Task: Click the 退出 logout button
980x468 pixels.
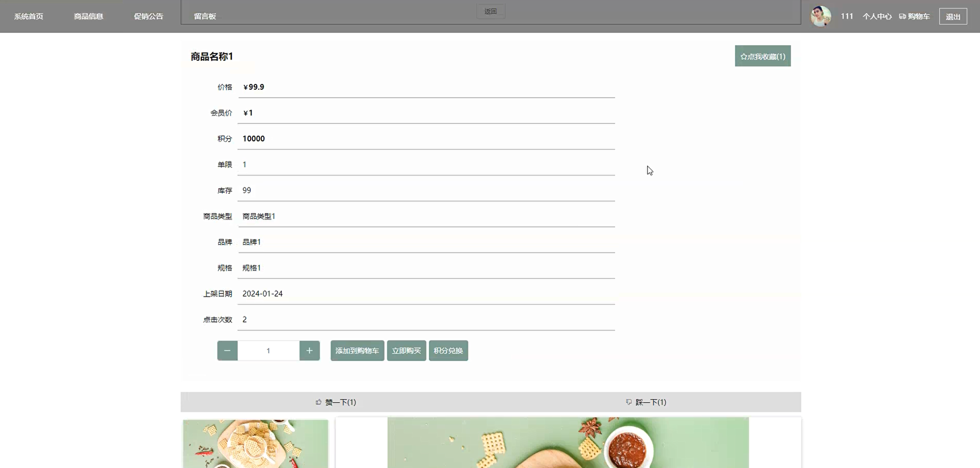Action: pos(953,16)
